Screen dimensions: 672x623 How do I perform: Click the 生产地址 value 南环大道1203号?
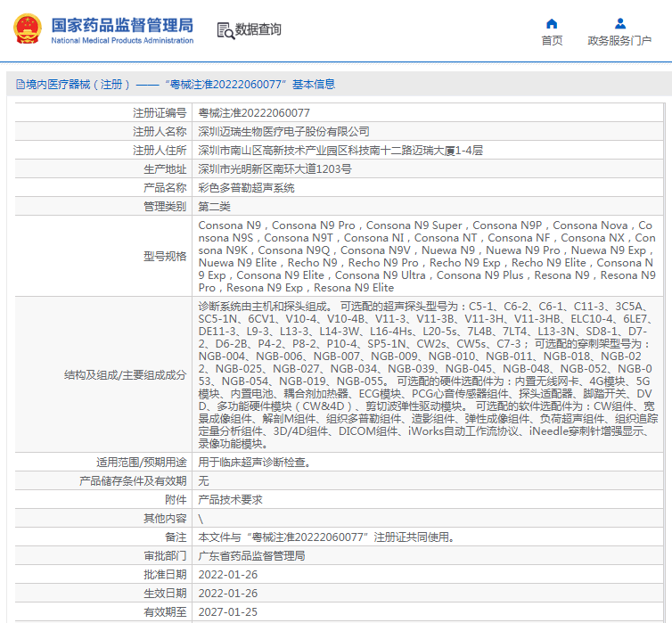[275, 169]
